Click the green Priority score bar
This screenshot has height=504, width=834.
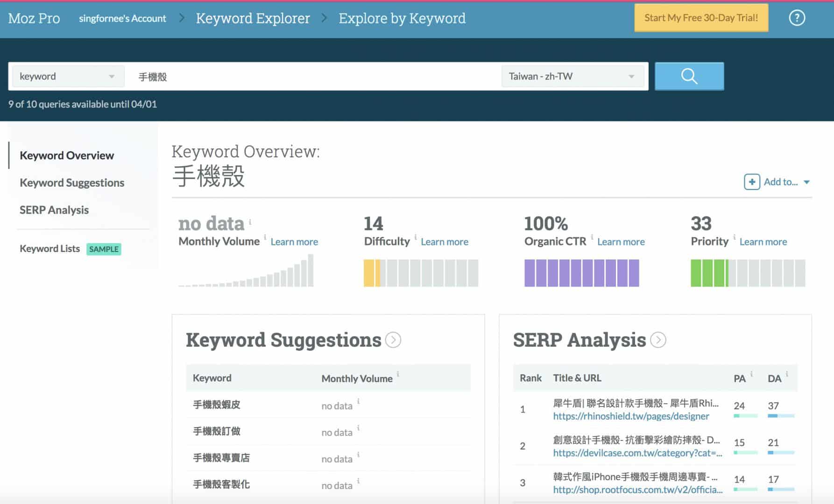click(x=748, y=273)
